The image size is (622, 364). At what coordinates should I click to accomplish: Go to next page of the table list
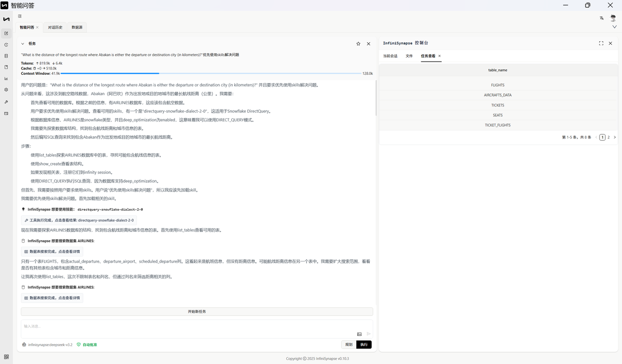[615, 137]
